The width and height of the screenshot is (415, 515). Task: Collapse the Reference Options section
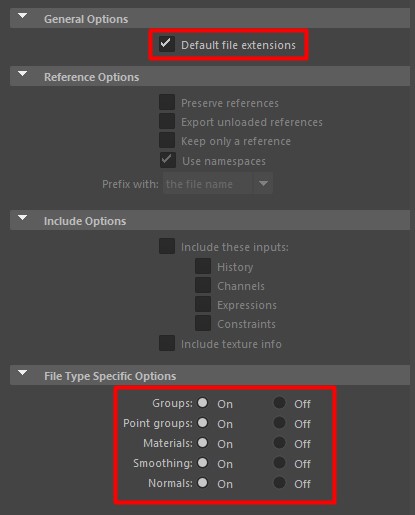[x=22, y=74]
